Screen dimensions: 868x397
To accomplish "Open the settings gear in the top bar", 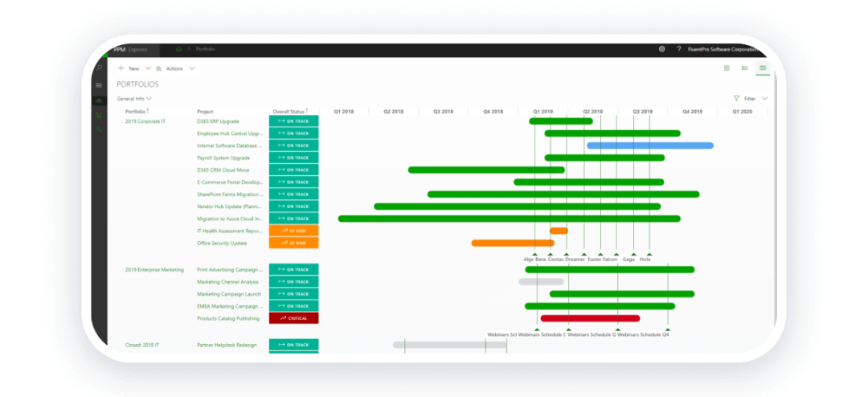I will [x=662, y=49].
